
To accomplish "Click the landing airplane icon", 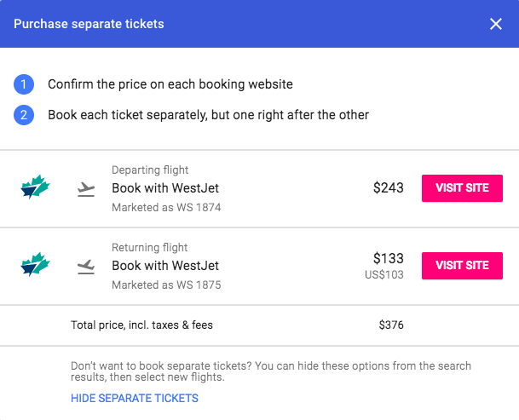I will tap(86, 267).
